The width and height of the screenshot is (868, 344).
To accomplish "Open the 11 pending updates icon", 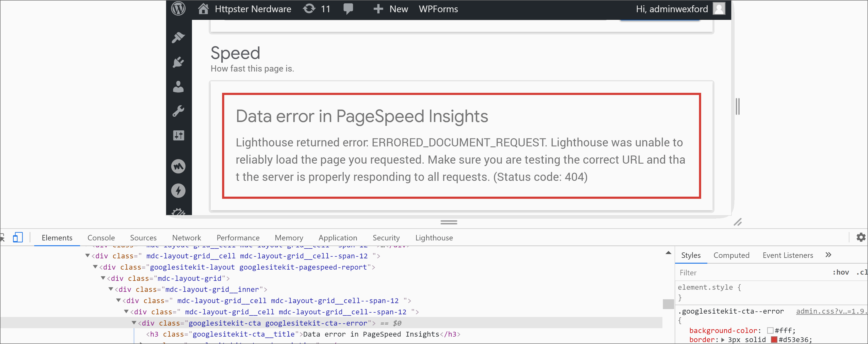I will pos(309,9).
